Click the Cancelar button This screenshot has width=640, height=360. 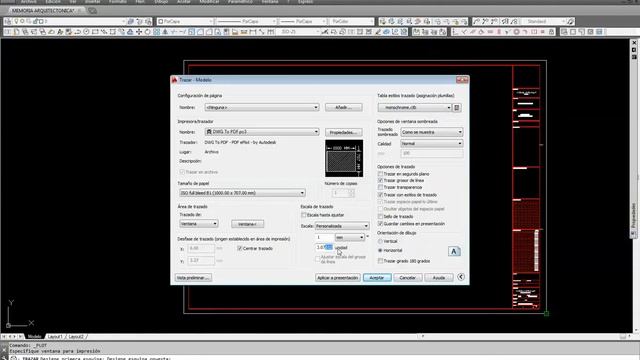(407, 278)
